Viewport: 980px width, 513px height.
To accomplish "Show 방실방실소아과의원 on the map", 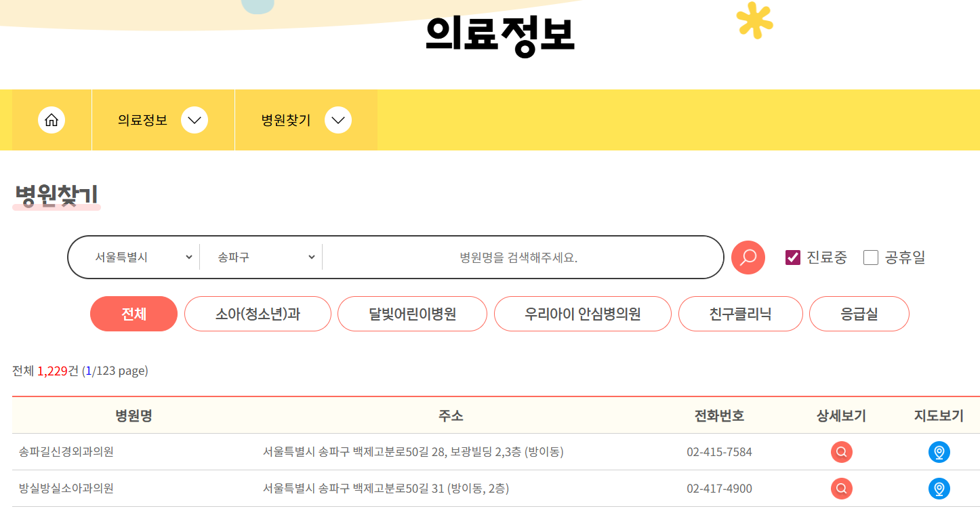I will pyautogui.click(x=939, y=489).
